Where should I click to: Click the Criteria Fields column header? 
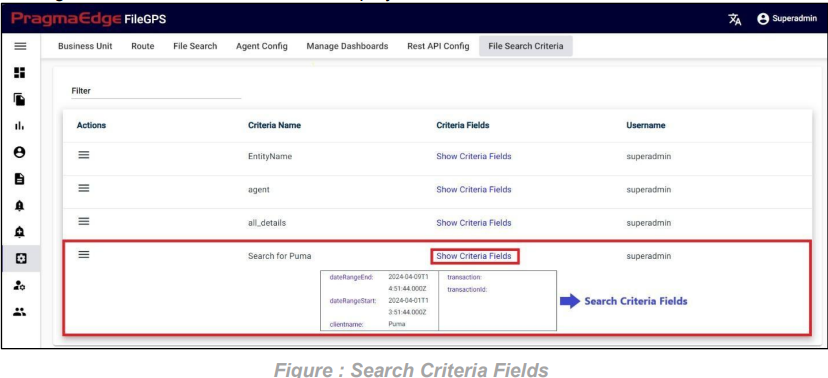(x=463, y=126)
